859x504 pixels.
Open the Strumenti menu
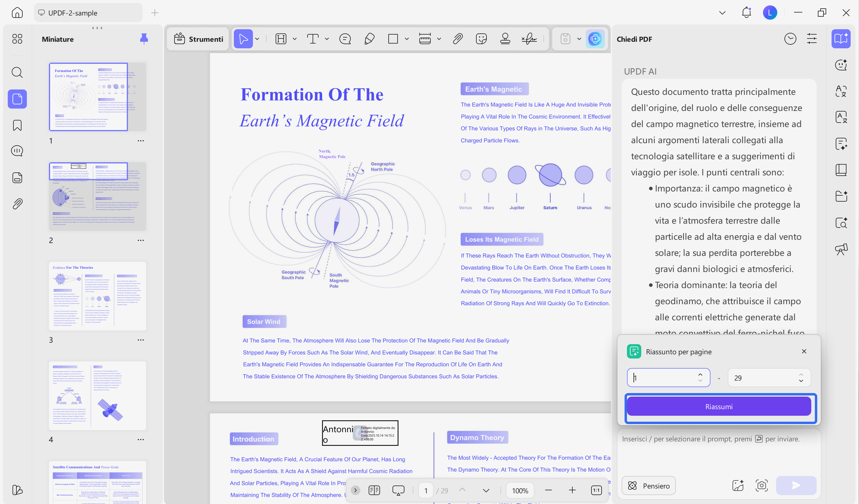coord(199,39)
